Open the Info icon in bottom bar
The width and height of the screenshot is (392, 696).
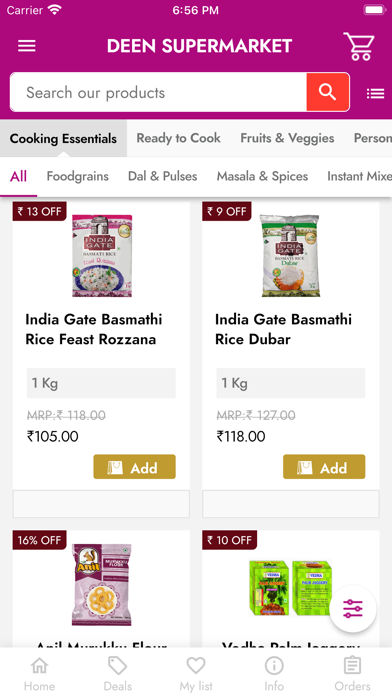point(274,673)
